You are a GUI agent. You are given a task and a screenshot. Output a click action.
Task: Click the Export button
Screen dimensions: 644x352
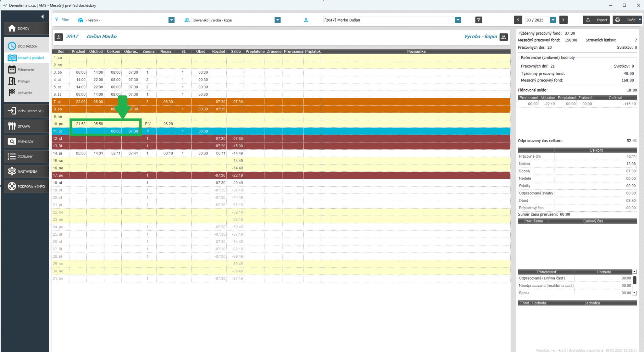596,20
